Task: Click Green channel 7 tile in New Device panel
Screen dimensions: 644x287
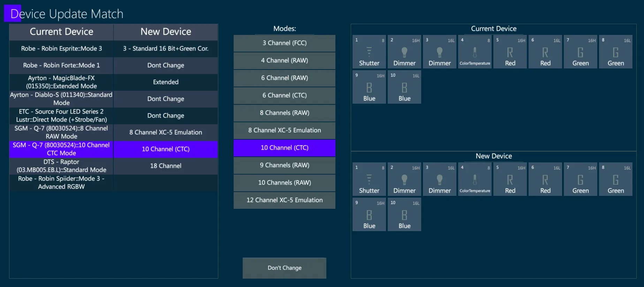Action: [x=581, y=179]
